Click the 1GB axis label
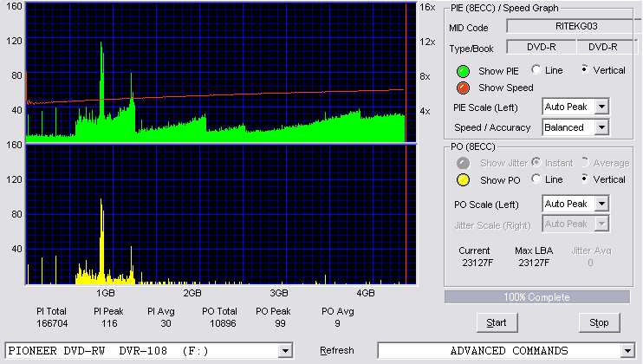The width and height of the screenshot is (643, 364). (106, 293)
